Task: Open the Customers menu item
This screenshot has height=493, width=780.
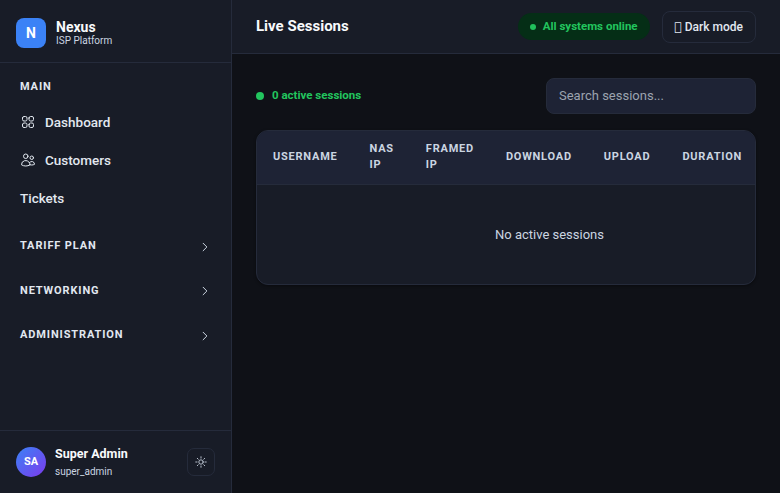Action: point(115,161)
